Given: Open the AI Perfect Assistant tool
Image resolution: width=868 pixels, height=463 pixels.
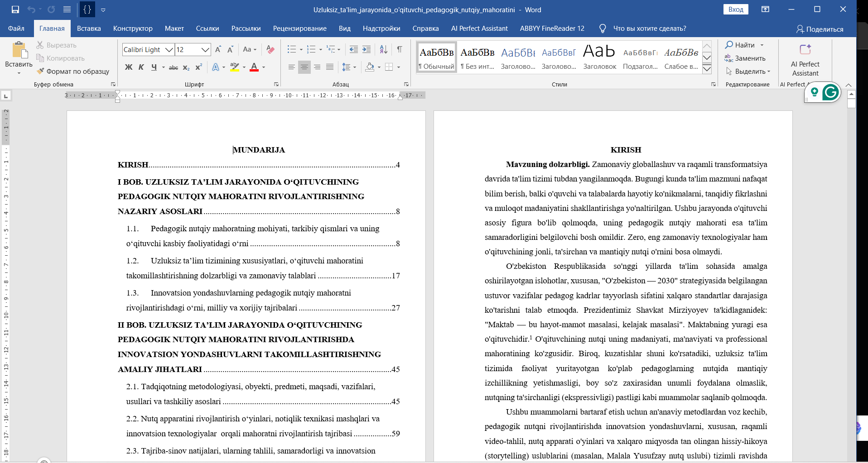Looking at the screenshot, I should pos(805,60).
